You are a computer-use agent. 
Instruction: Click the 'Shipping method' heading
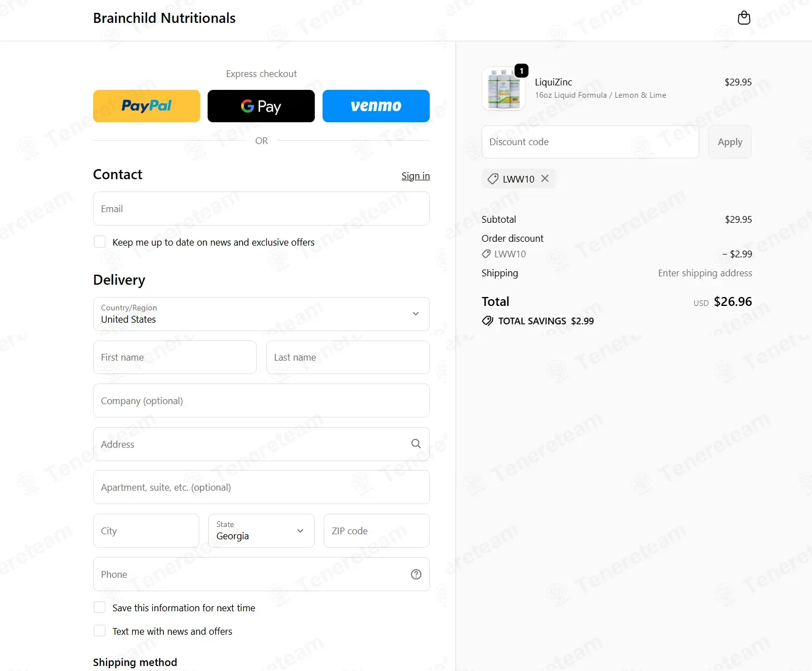point(135,662)
